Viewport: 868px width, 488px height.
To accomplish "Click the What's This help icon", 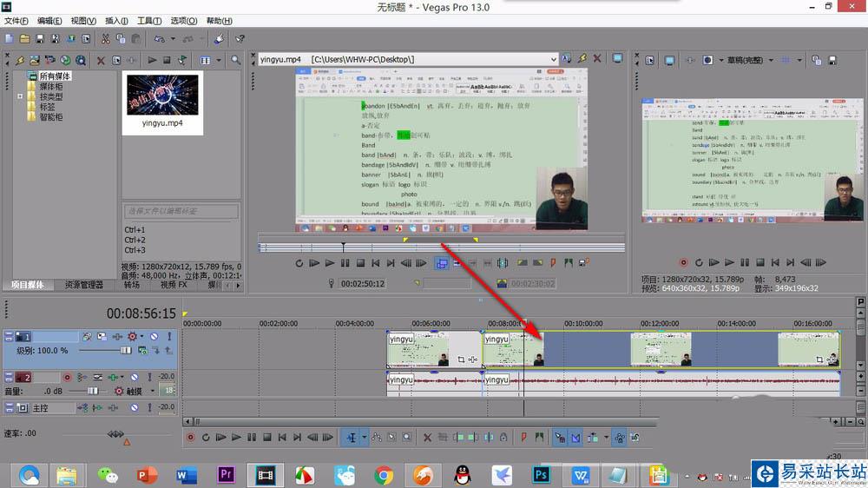I will pos(240,39).
